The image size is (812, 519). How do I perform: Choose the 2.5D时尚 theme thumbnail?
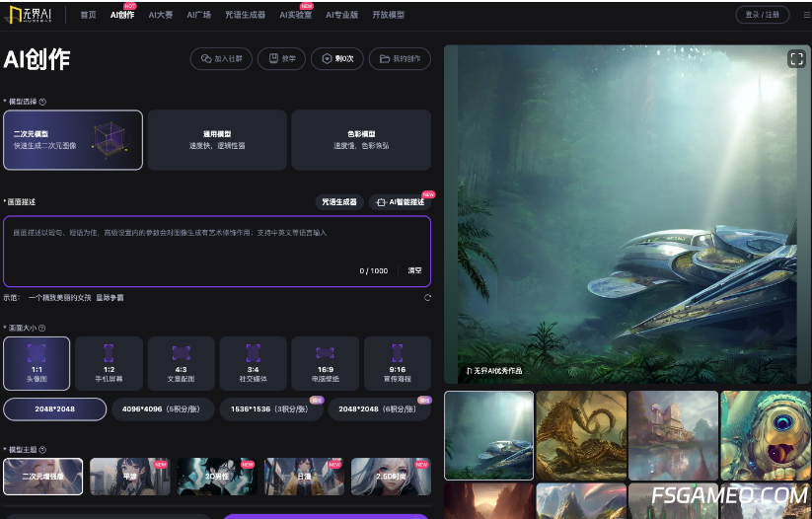pyautogui.click(x=391, y=477)
